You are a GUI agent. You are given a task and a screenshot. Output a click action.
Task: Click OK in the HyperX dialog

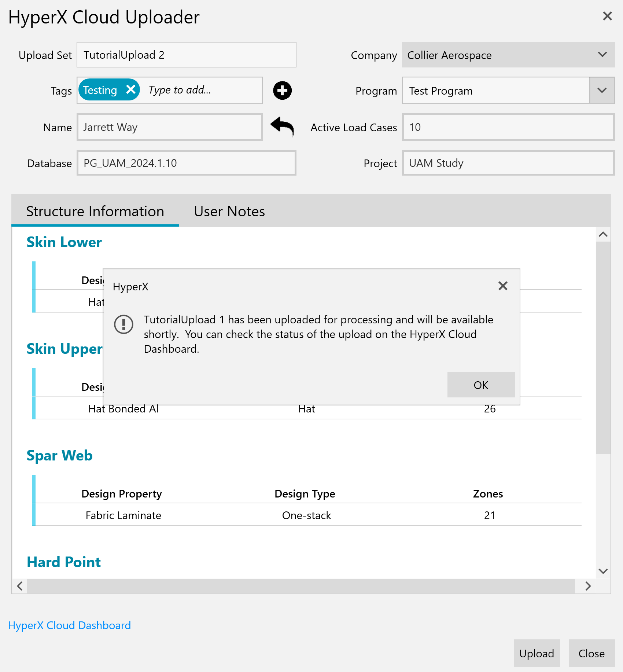(x=481, y=385)
